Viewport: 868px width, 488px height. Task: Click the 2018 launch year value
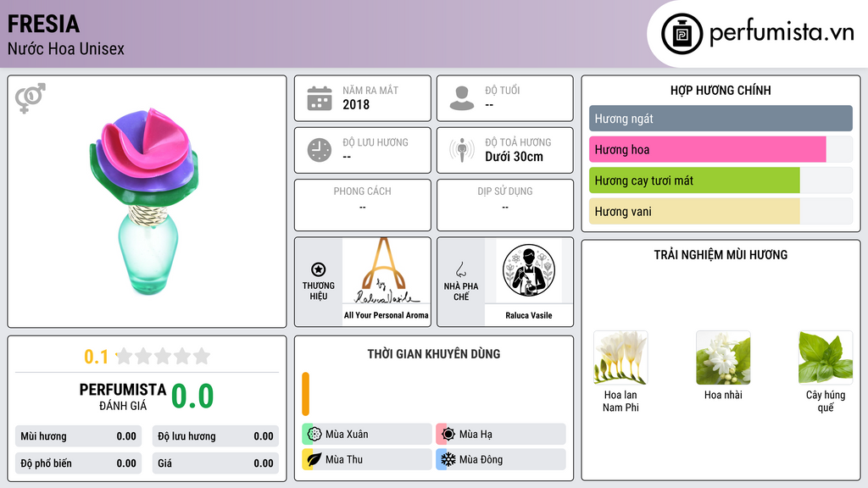click(x=356, y=104)
